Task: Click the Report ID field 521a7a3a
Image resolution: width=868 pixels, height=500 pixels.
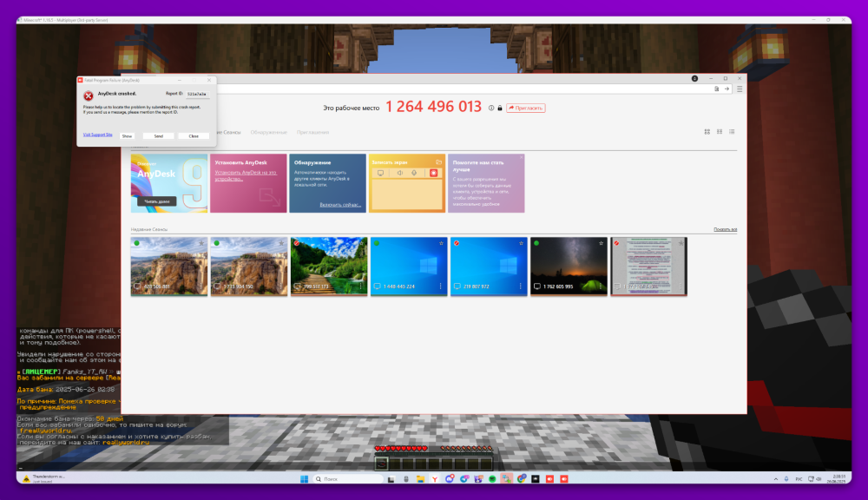Action: (x=198, y=94)
